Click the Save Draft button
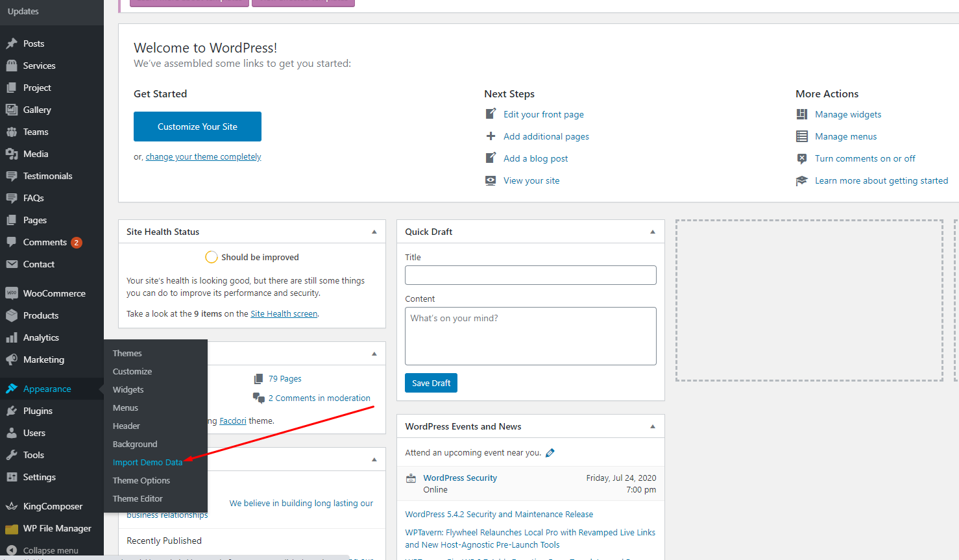The width and height of the screenshot is (959, 560). 431,383
